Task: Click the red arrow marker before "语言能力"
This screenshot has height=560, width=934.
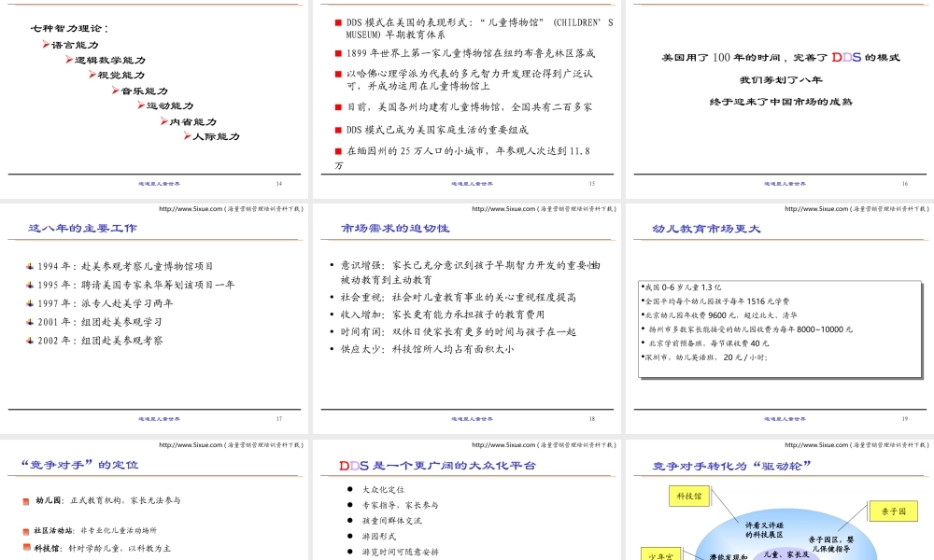Action: (46, 43)
